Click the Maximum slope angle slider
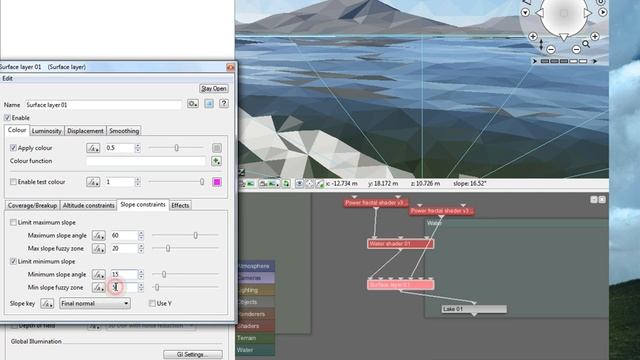Screen dimensions: 640x360 tap(185, 236)
